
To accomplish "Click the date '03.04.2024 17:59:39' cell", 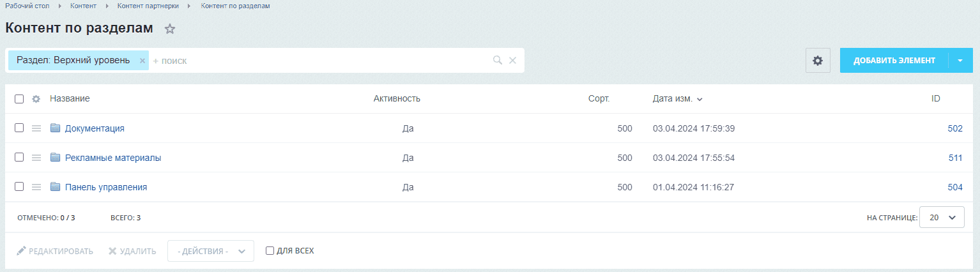I will pyautogui.click(x=694, y=128).
